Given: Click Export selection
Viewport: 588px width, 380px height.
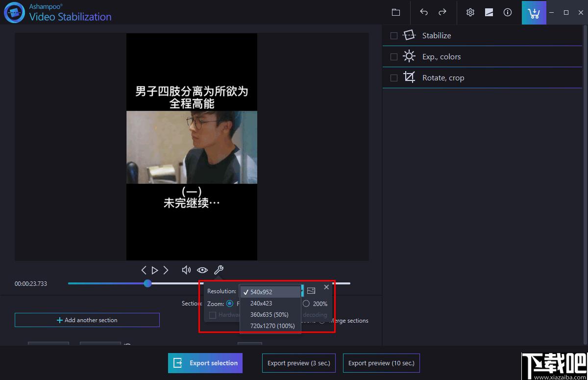Looking at the screenshot, I should click(x=205, y=363).
